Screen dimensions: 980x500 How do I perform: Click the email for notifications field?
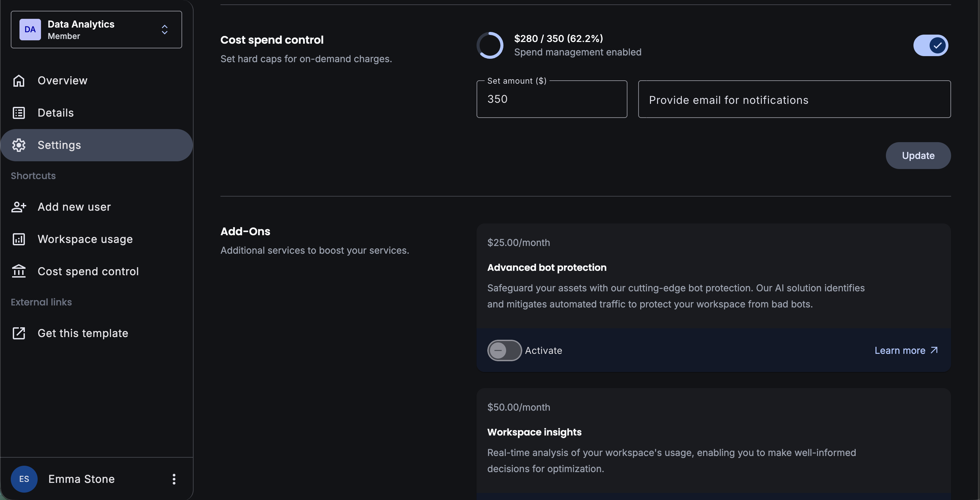coord(794,99)
